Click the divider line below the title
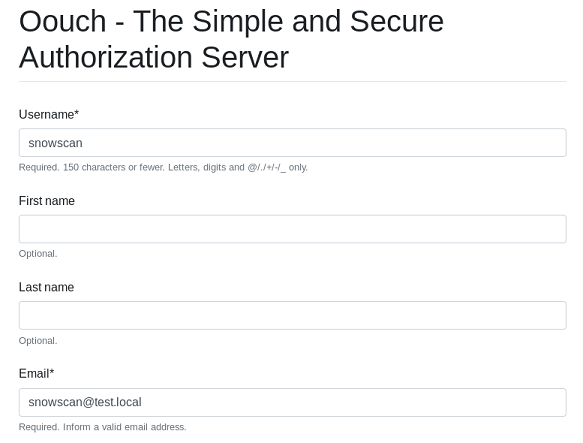The width and height of the screenshot is (583, 443). click(293, 81)
